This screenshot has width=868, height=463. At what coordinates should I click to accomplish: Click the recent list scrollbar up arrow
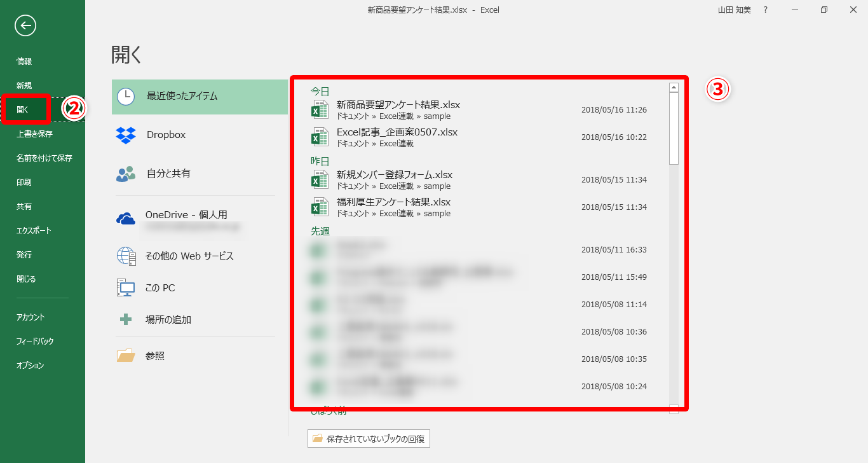coord(674,88)
